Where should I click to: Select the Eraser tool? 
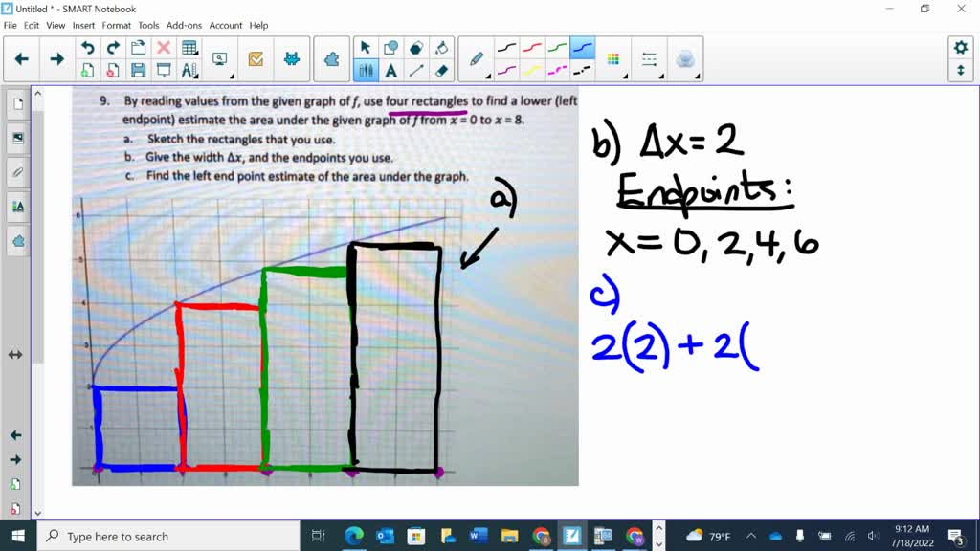(x=439, y=71)
